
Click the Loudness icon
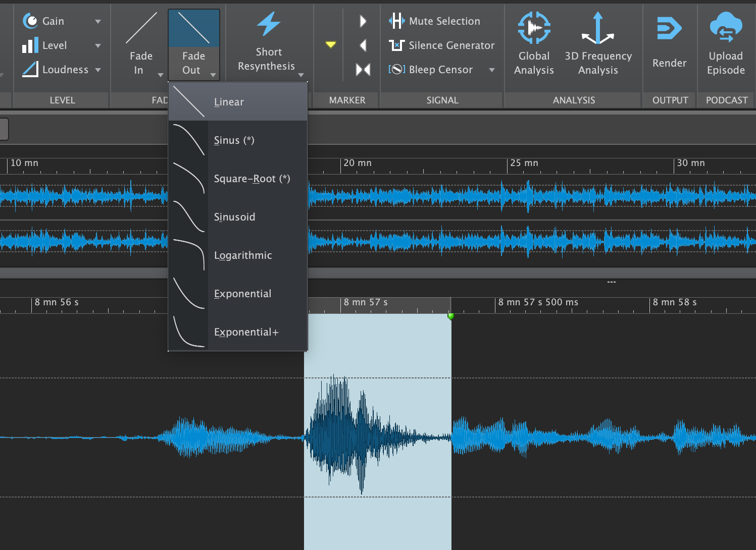pyautogui.click(x=30, y=70)
